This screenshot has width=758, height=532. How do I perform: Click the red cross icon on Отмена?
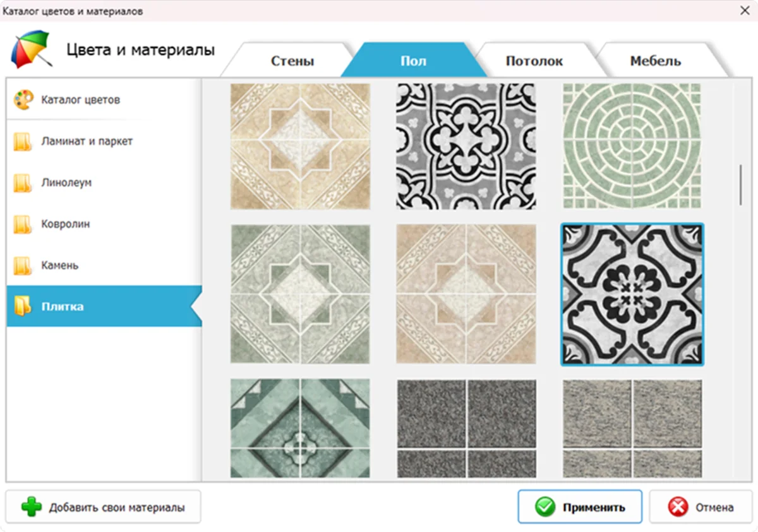(x=678, y=507)
